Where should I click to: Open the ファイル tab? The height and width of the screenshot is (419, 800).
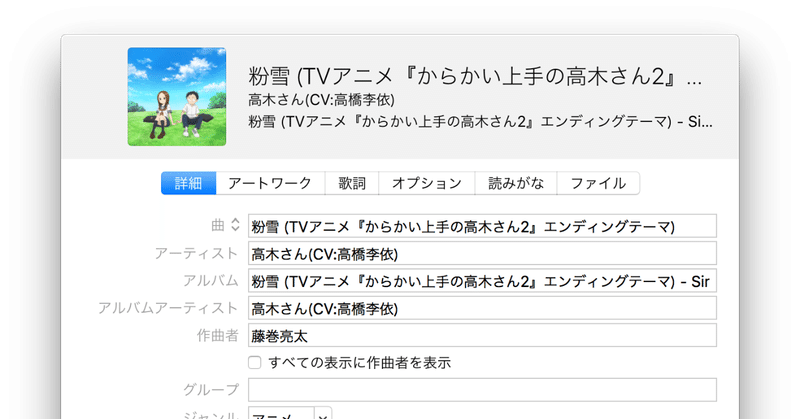click(x=598, y=183)
